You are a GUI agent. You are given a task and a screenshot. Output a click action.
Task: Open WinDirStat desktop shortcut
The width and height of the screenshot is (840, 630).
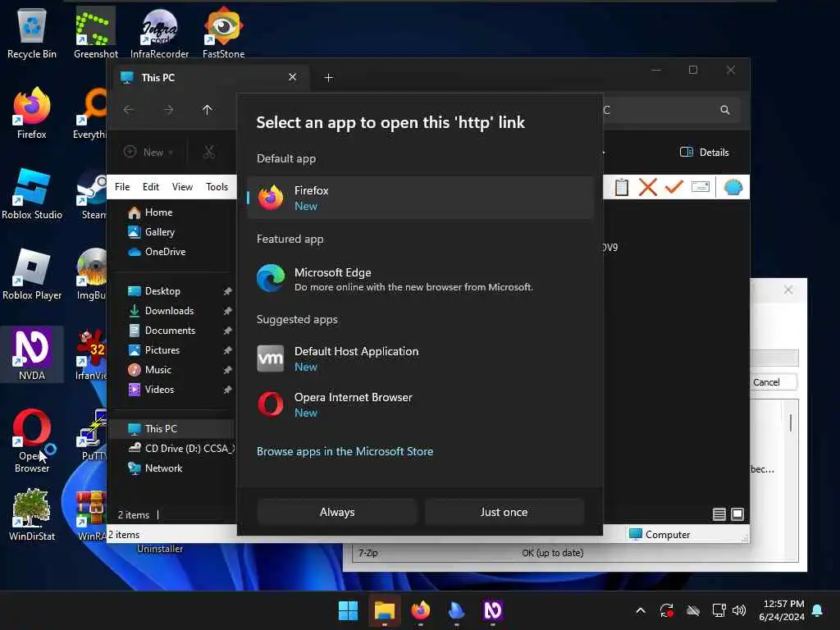pyautogui.click(x=32, y=515)
